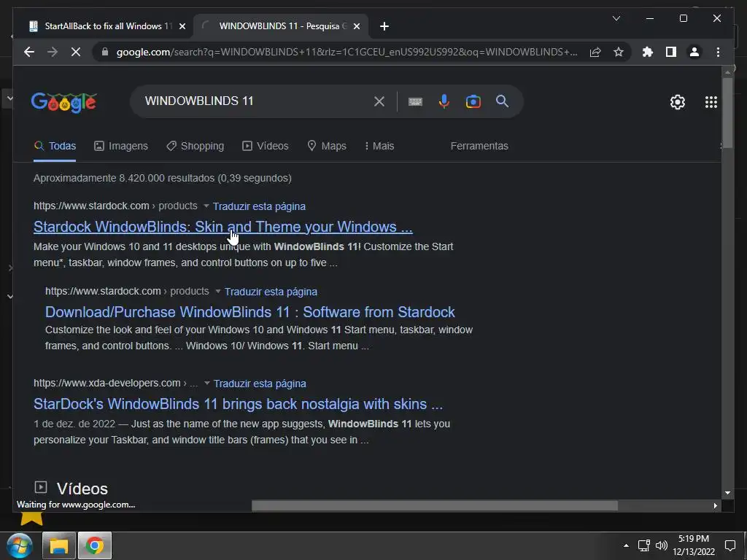Click the Vídeos section heading
The image size is (747, 560).
pyautogui.click(x=82, y=489)
